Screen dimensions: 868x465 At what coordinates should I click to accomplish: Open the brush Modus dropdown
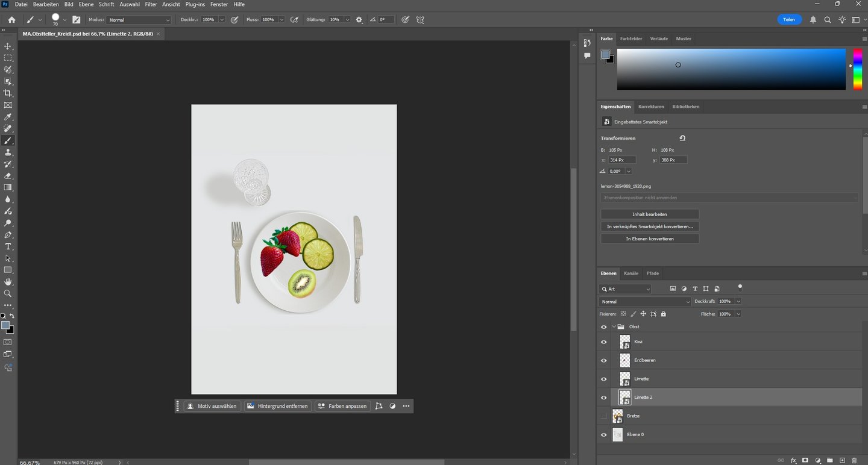point(139,20)
